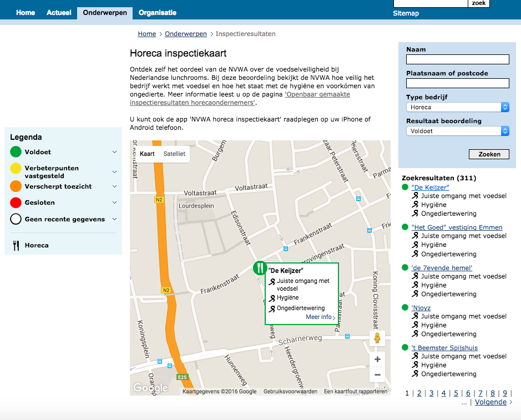Screen dimensions: 521x420
Task: Open the Organisatie menu tab
Action: click(x=158, y=13)
